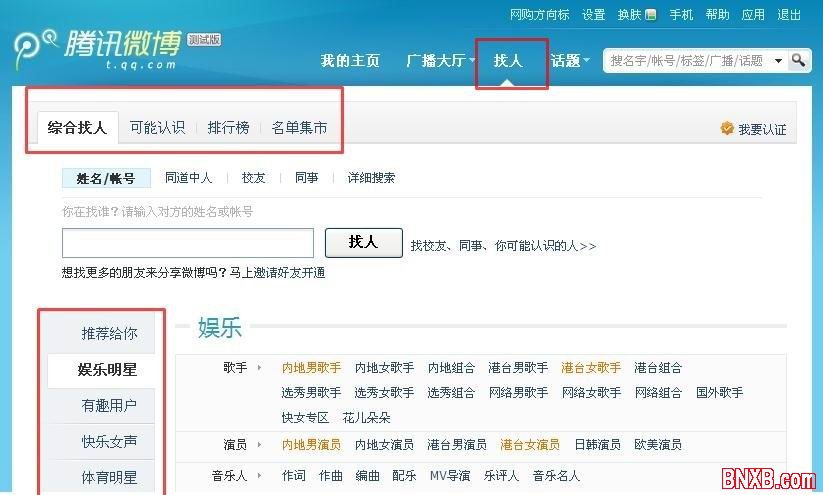
Task: Switch to the 可能认识 tab
Action: (157, 128)
